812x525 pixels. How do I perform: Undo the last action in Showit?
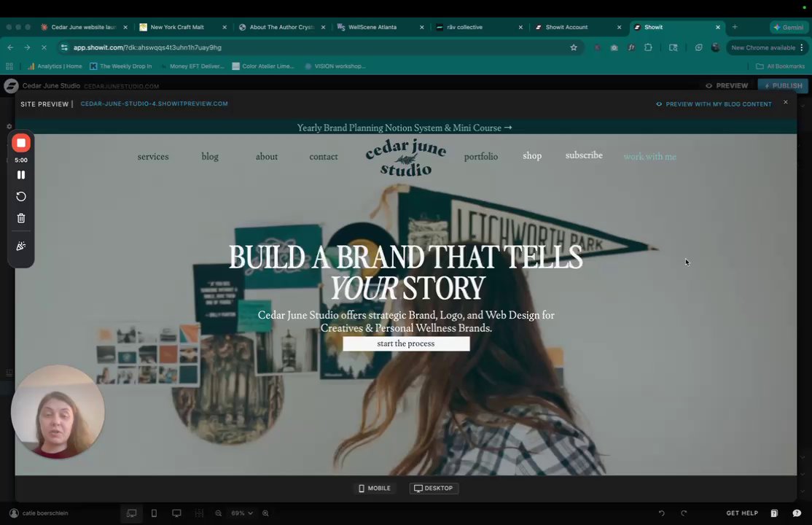tap(661, 513)
